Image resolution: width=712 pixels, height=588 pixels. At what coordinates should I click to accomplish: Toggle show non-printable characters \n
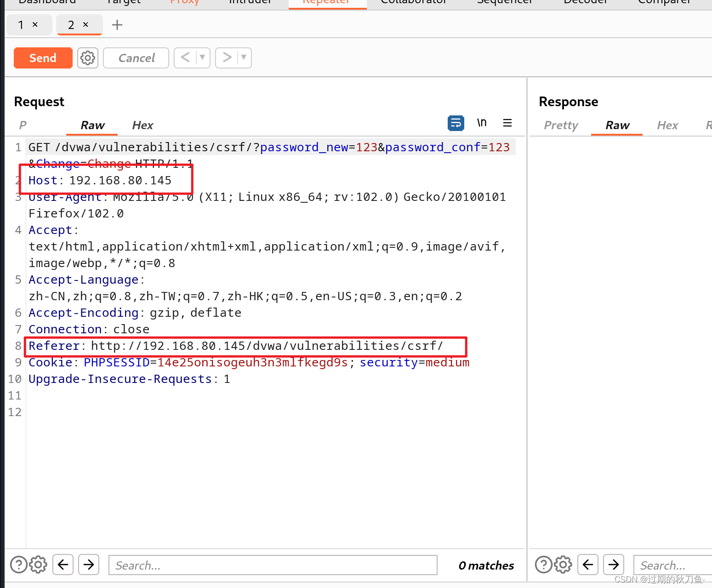pyautogui.click(x=482, y=123)
